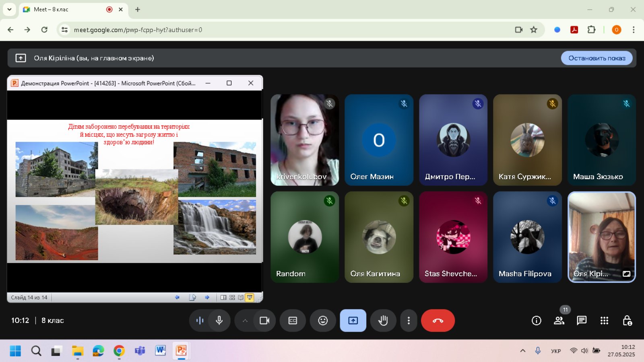
Task: Click the present screen button
Action: 353,321
